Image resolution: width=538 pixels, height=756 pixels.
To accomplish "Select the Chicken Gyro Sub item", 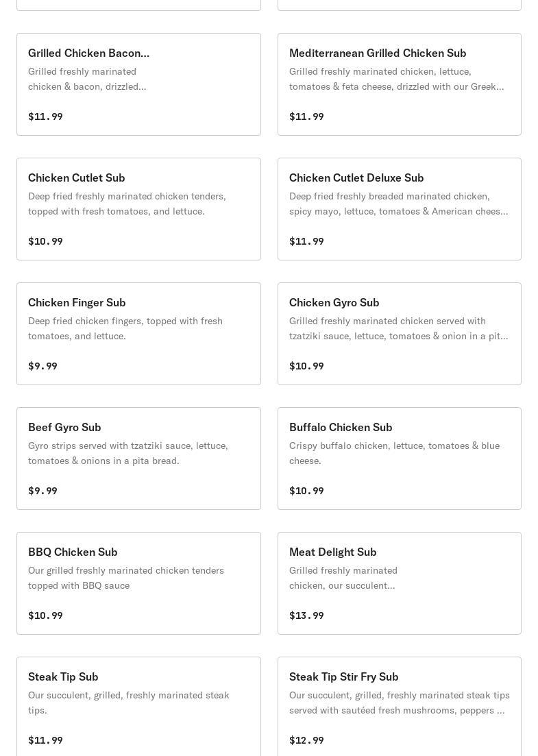I will pos(399,334).
